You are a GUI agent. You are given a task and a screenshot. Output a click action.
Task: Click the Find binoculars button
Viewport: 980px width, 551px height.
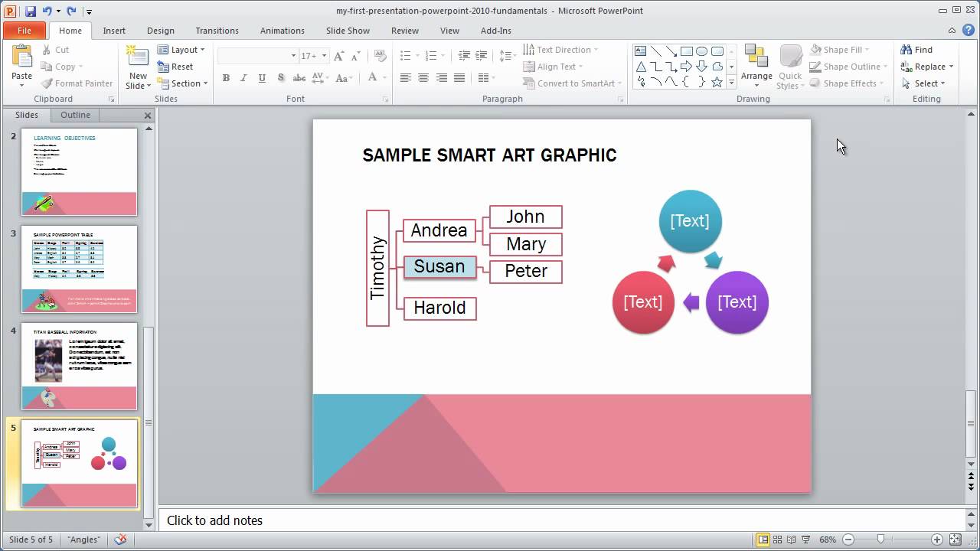pos(917,50)
